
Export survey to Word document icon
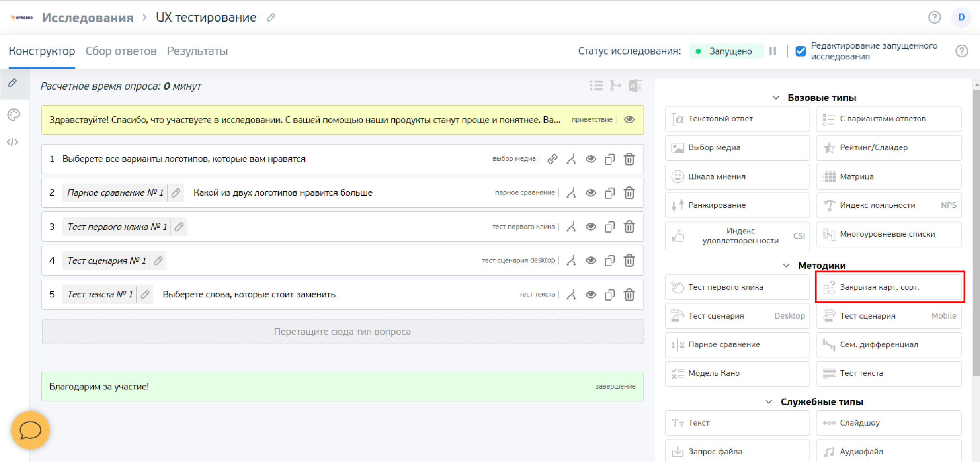click(635, 86)
